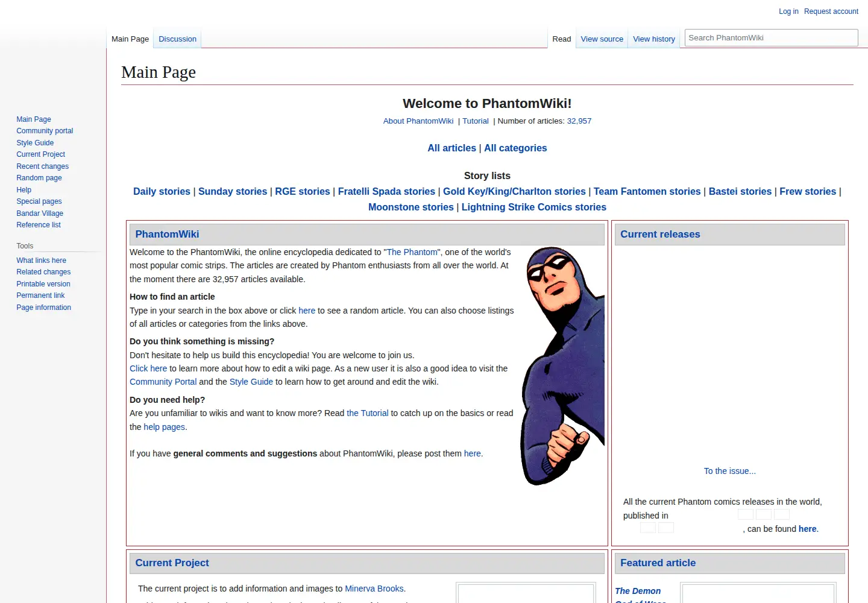The height and width of the screenshot is (603, 868).
Task: Open the Printable version link
Action: click(x=43, y=284)
